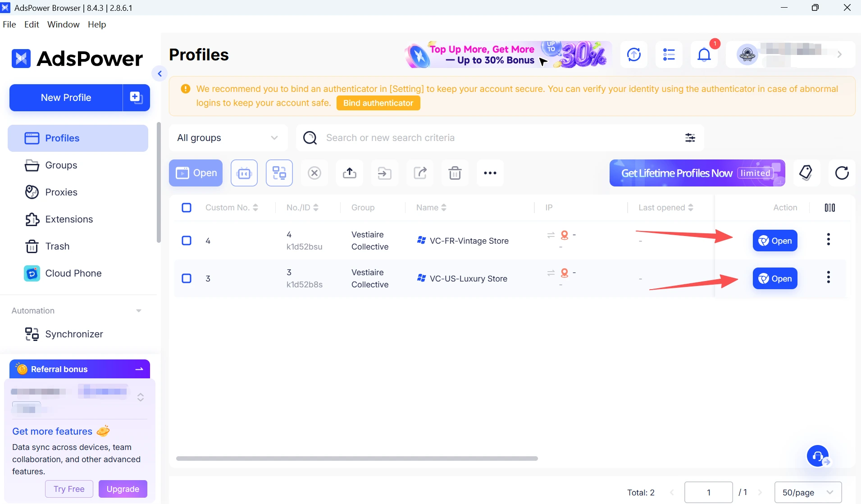Screen dimensions: 861x504
Task: Select the checkbox for profile 4
Action: coord(187,241)
